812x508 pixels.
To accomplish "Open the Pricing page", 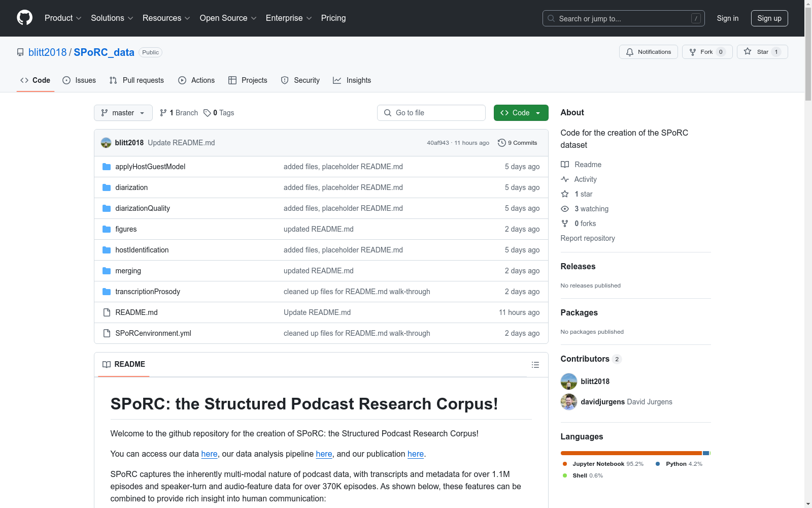I will (x=333, y=18).
